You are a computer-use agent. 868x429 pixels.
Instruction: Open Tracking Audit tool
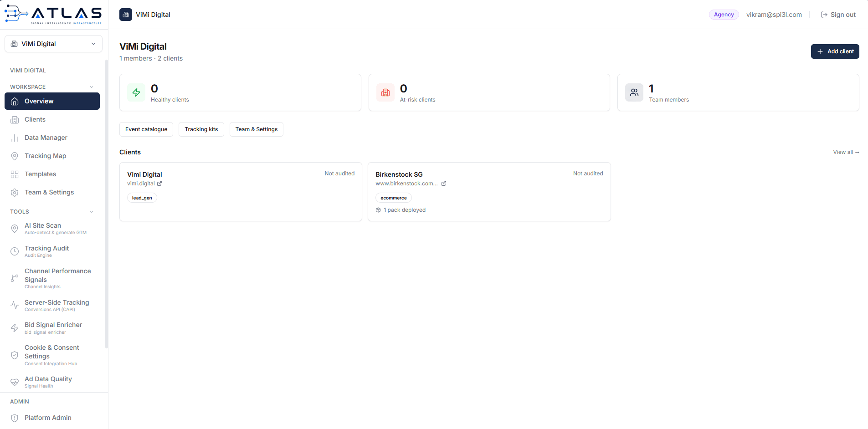(x=52, y=251)
